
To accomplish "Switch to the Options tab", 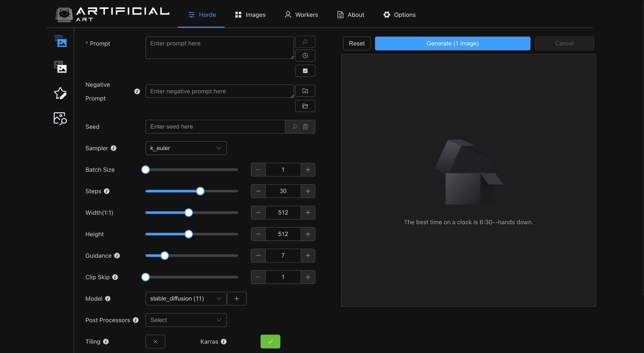I will (x=399, y=15).
